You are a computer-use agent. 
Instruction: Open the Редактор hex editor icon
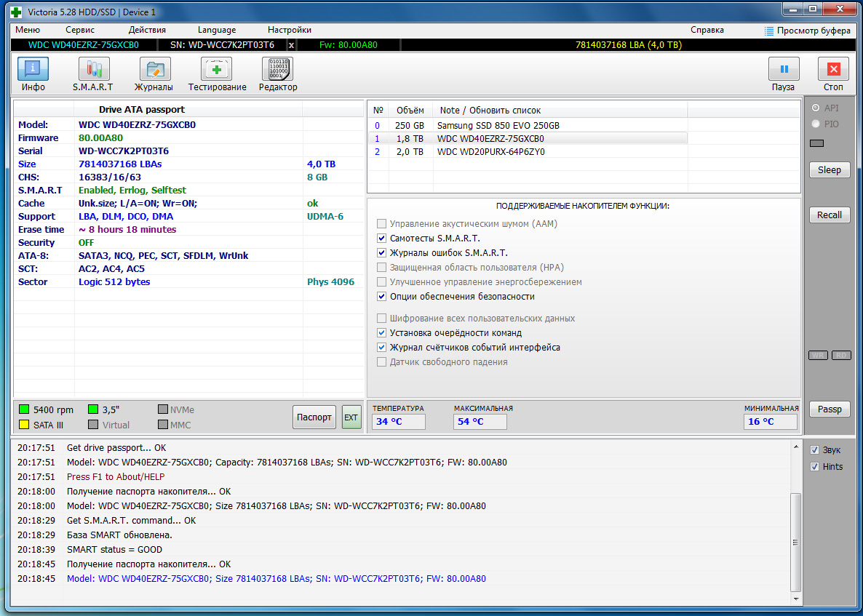[x=277, y=69]
